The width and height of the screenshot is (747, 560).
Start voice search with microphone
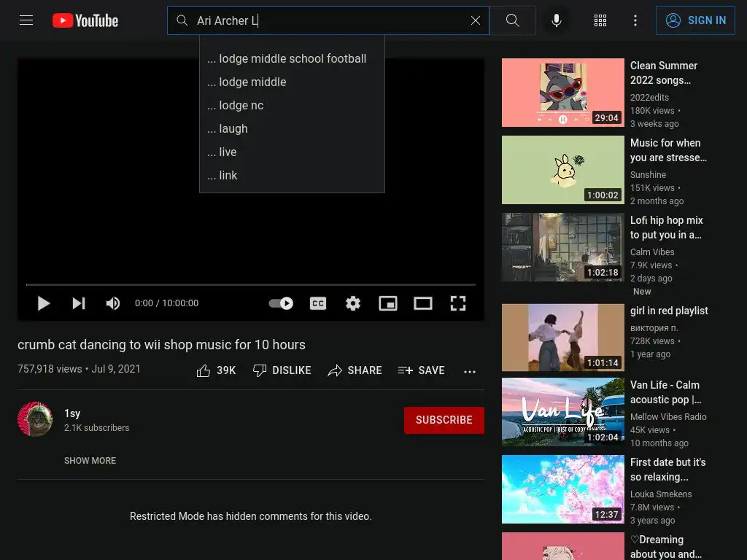[x=557, y=20]
